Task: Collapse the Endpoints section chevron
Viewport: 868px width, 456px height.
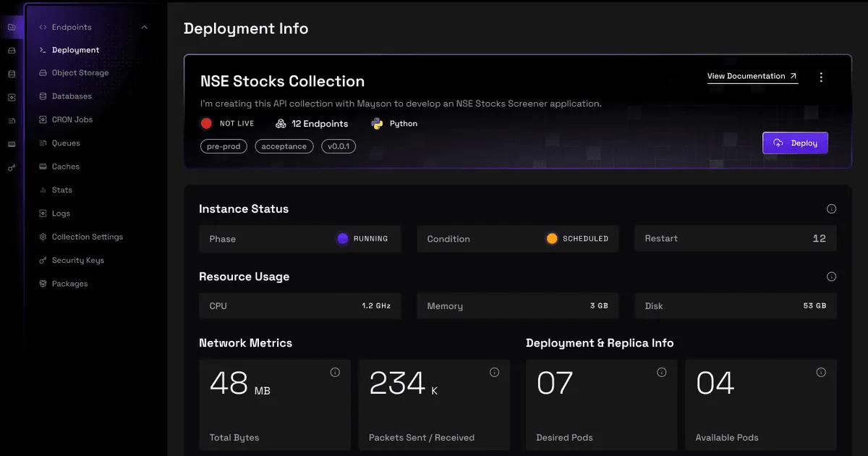Action: 145,28
